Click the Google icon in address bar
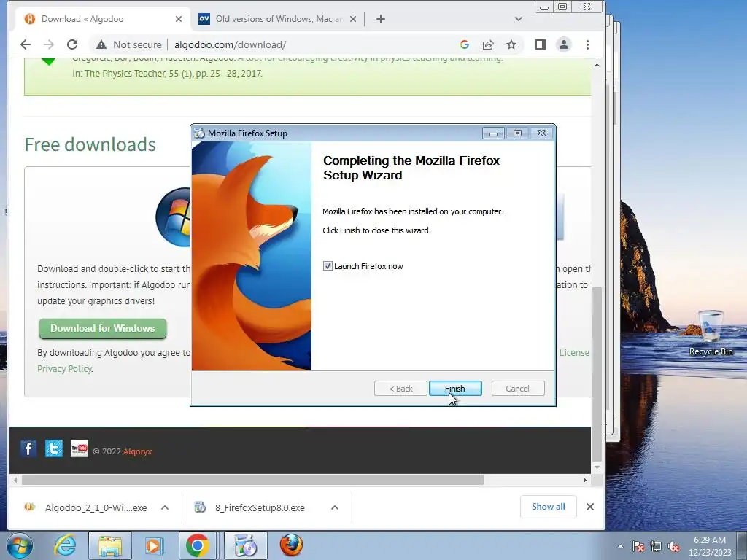This screenshot has height=560, width=747. click(465, 44)
